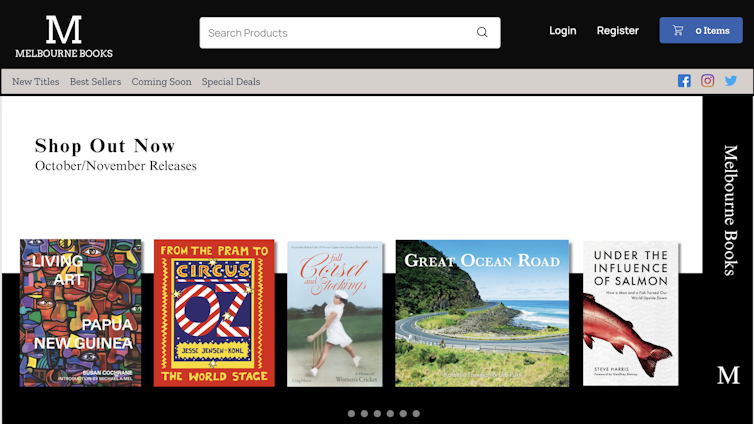Open the Register link
Image resolution: width=754 pixels, height=424 pixels.
[x=617, y=31]
